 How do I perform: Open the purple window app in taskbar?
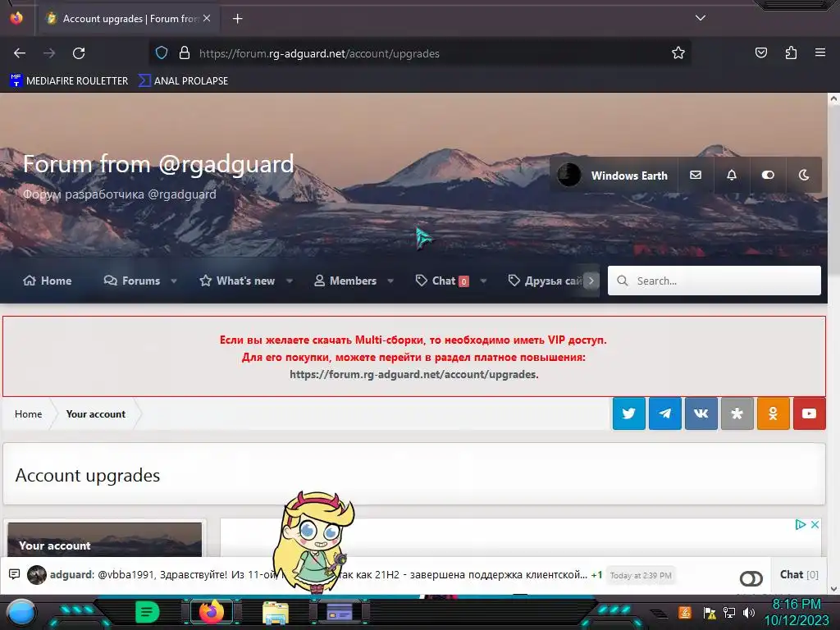339,612
